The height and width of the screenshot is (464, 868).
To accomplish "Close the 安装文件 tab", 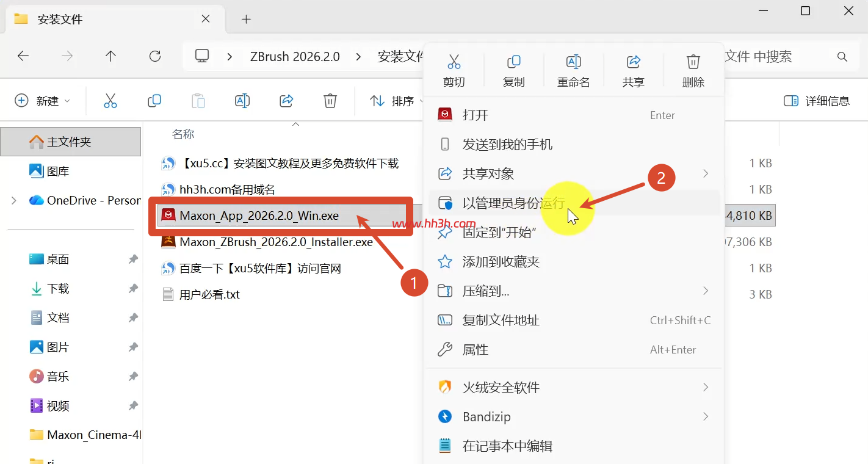I will [x=206, y=19].
